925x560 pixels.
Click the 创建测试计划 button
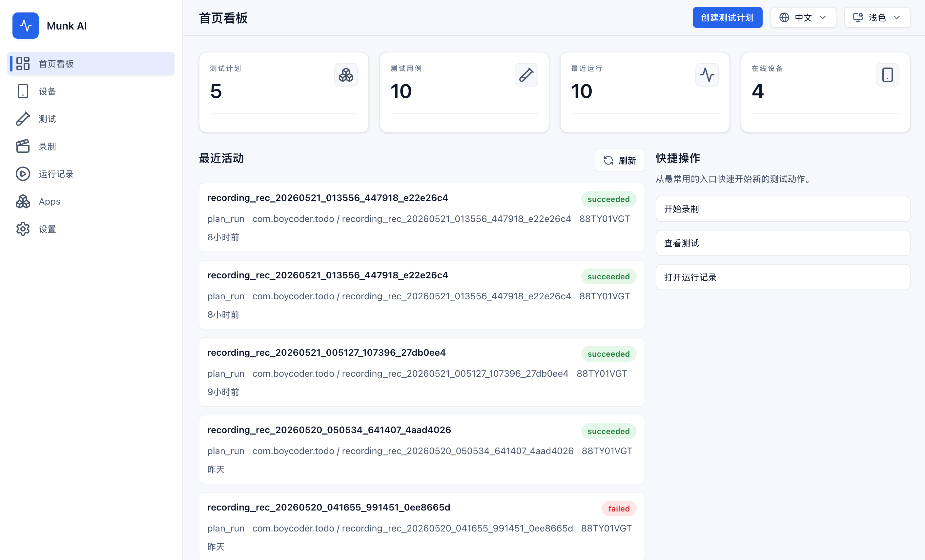(727, 18)
